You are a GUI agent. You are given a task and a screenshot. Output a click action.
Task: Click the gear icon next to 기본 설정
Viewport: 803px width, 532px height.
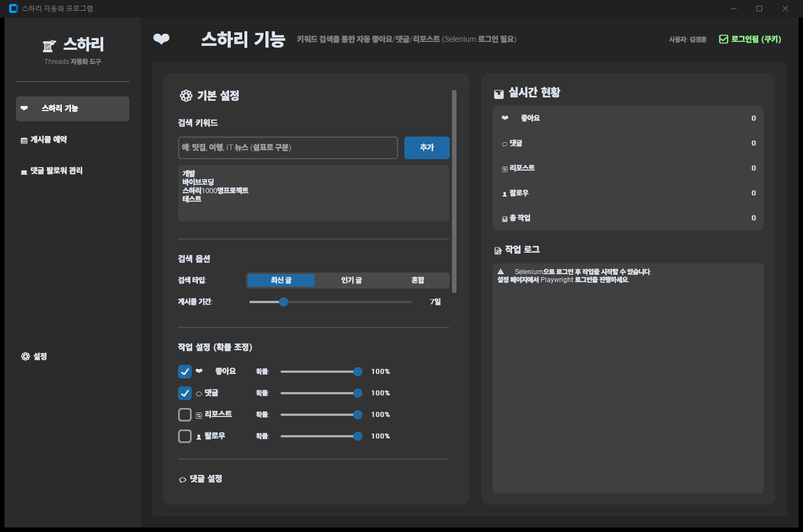coord(186,96)
